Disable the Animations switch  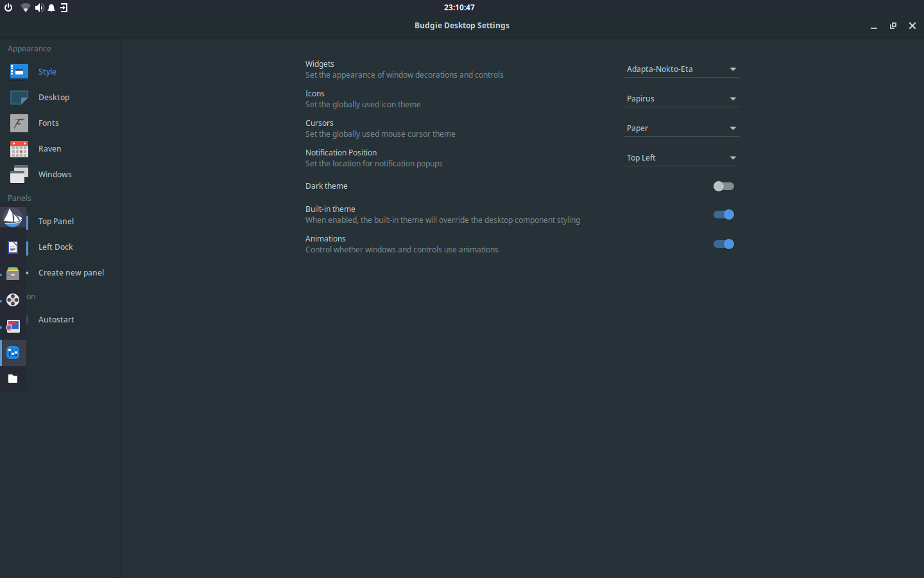tap(723, 244)
